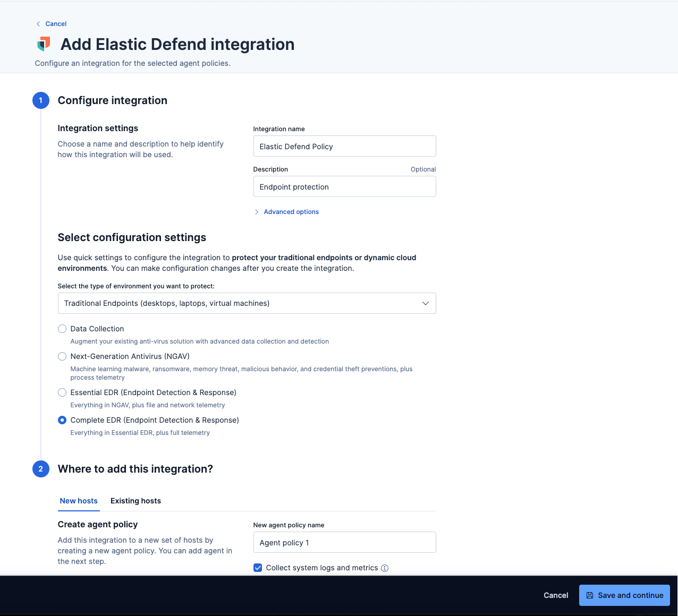Screen dimensions: 678x616
Task: Select Complete EDR (Endpoint Detection & Response)
Action: pos(62,420)
